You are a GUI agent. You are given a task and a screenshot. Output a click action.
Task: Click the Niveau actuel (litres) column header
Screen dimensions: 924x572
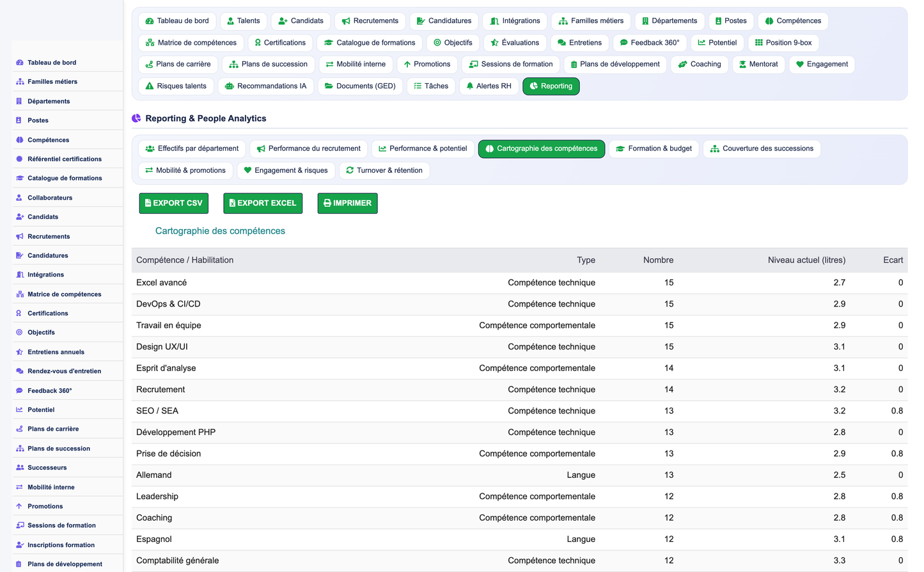(x=806, y=260)
